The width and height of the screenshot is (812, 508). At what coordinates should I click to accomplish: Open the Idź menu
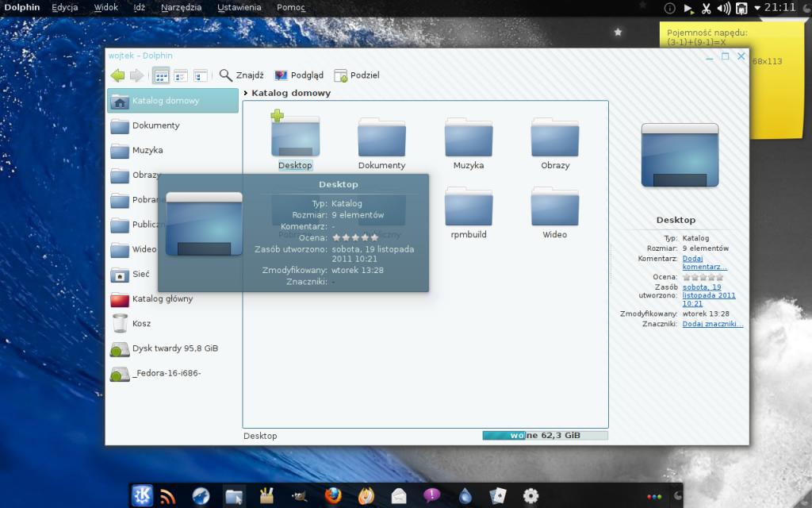(140, 7)
